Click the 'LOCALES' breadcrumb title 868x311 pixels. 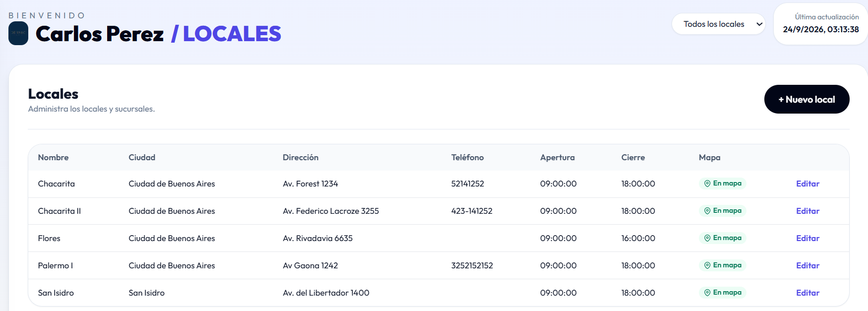coord(232,34)
